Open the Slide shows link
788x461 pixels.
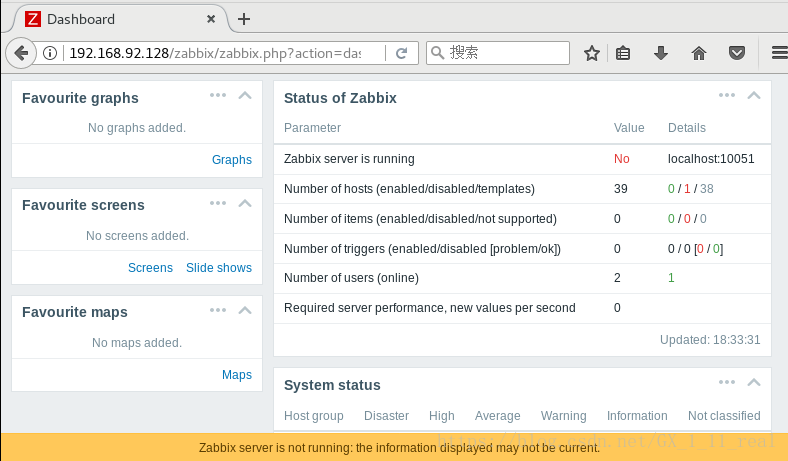click(x=219, y=267)
